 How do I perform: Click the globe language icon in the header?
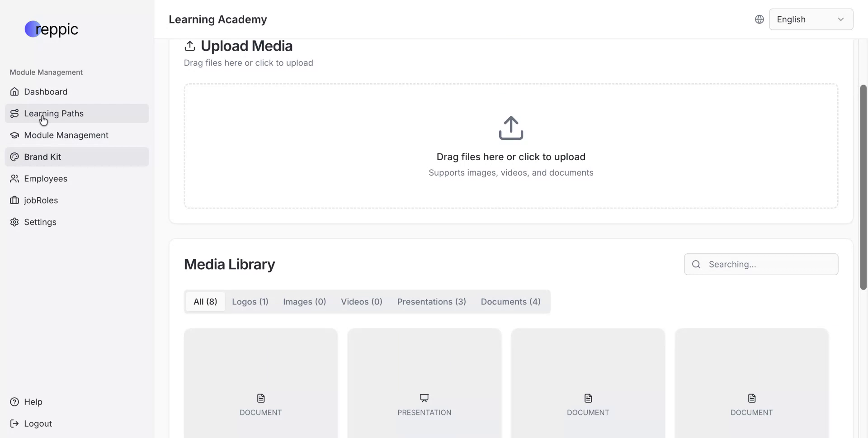pos(759,19)
